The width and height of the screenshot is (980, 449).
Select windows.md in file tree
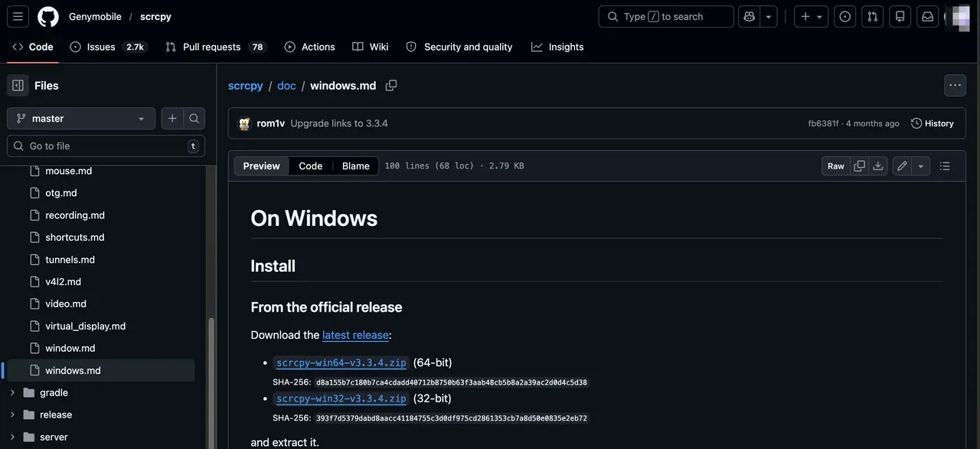pyautogui.click(x=100, y=371)
